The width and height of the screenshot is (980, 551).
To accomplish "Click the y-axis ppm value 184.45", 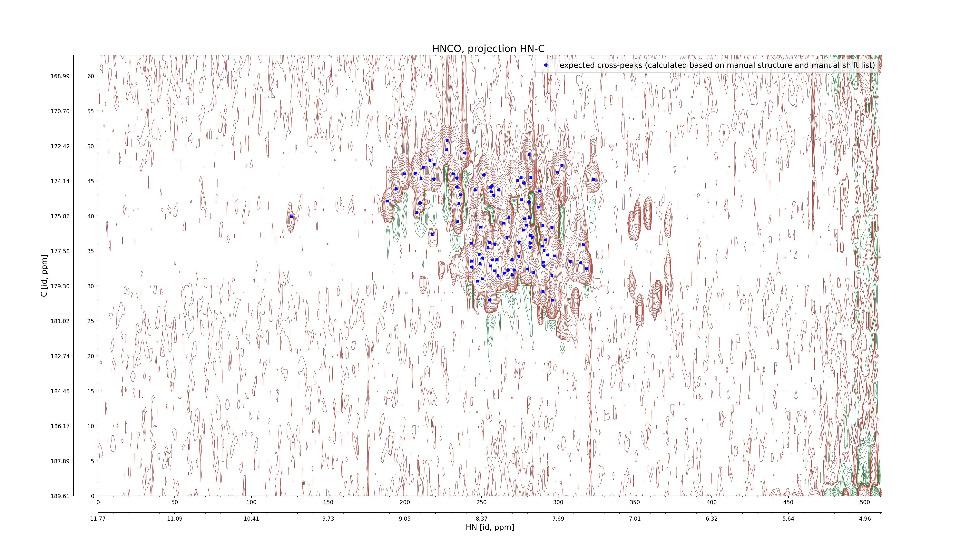I will [60, 391].
